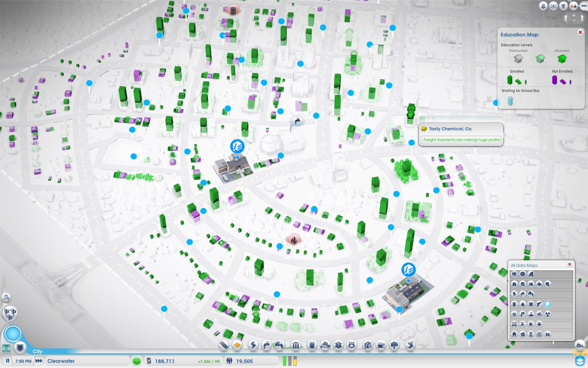Rotate camera with the left arrow
This screenshot has width=588, height=368.
click(x=566, y=18)
